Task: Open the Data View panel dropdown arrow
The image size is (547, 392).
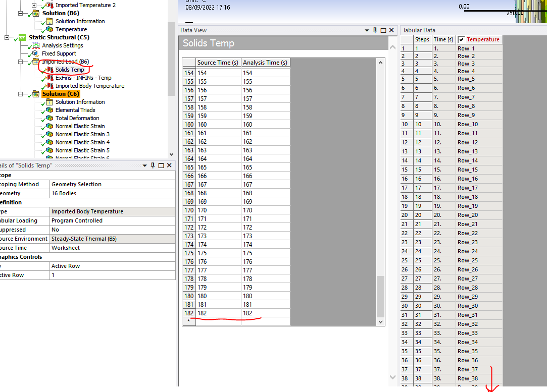Action: click(x=367, y=30)
